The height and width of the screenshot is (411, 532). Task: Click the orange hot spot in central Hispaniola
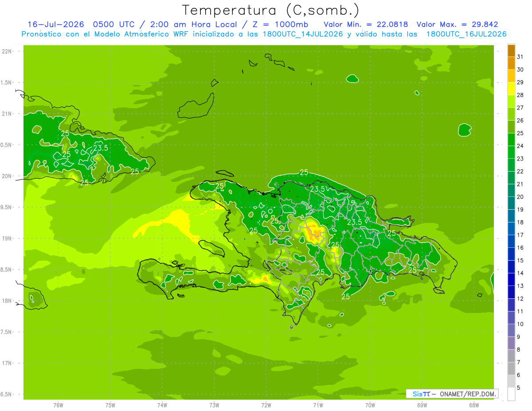[317, 232]
